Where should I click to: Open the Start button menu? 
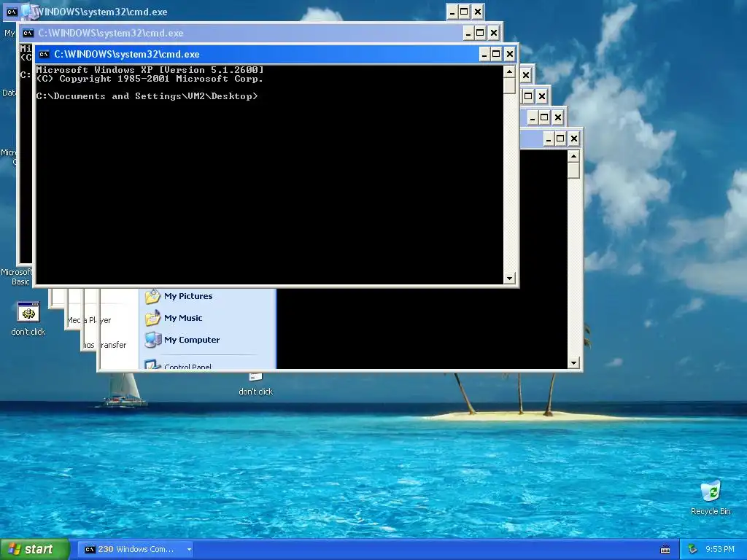pyautogui.click(x=35, y=550)
